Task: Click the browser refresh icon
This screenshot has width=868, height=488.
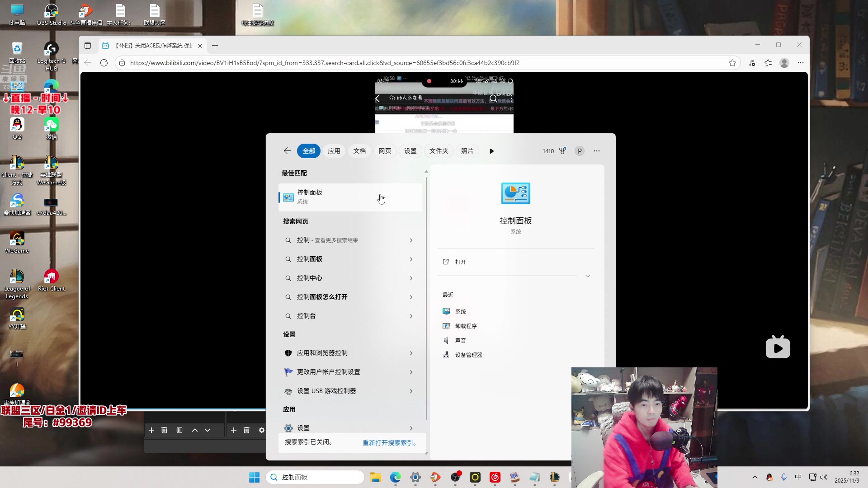Action: 104,63
